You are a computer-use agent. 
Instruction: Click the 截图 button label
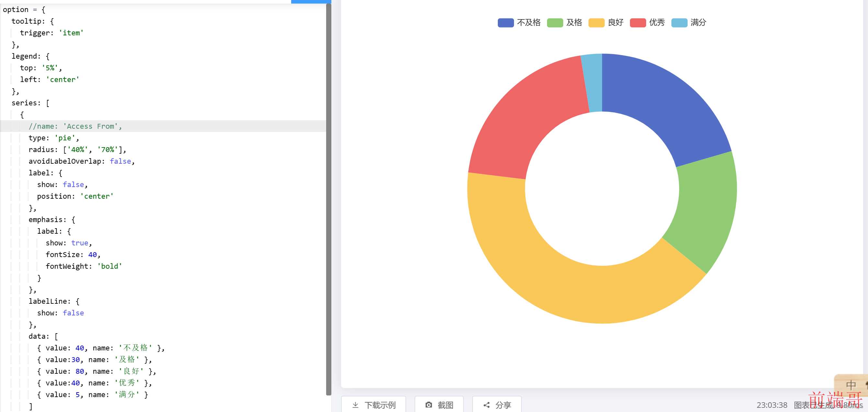(445, 405)
